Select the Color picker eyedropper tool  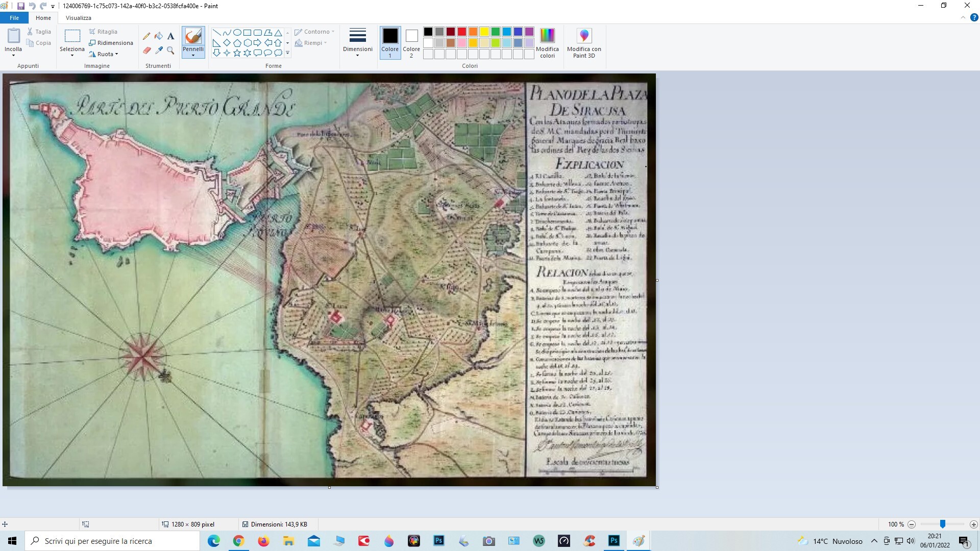pos(159,50)
